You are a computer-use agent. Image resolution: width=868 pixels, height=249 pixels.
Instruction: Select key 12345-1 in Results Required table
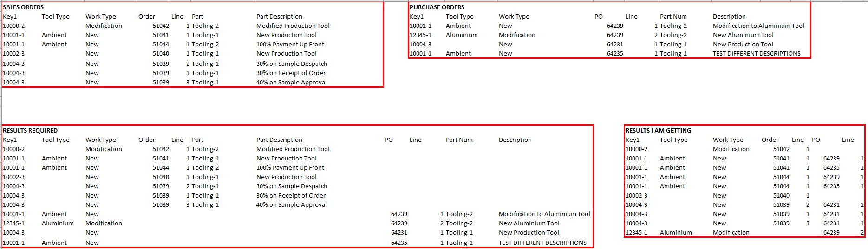14,223
